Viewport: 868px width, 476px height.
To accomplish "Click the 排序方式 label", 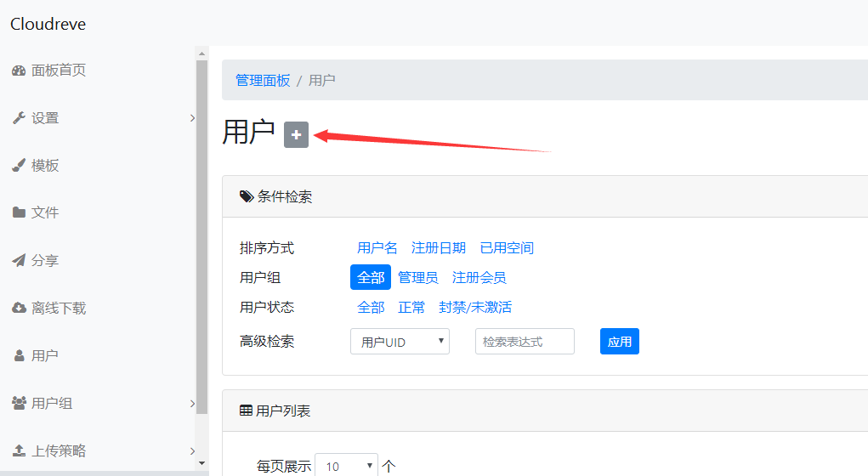I will 267,248.
